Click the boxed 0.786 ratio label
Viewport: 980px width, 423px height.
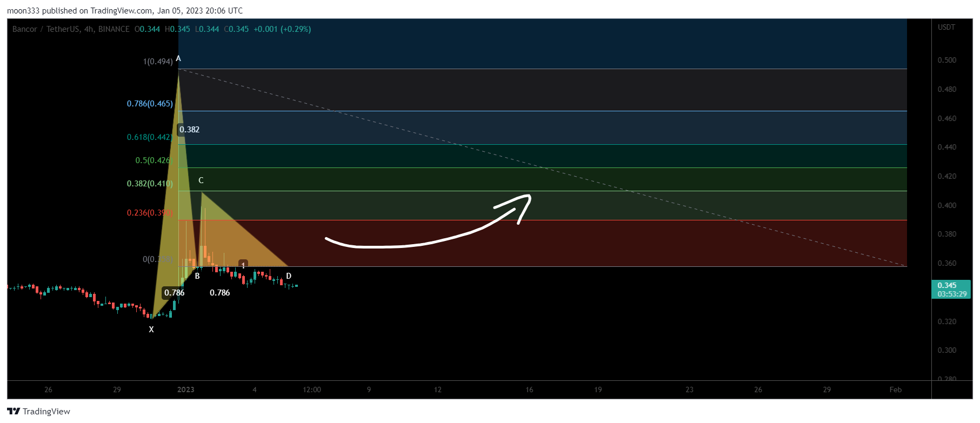174,293
